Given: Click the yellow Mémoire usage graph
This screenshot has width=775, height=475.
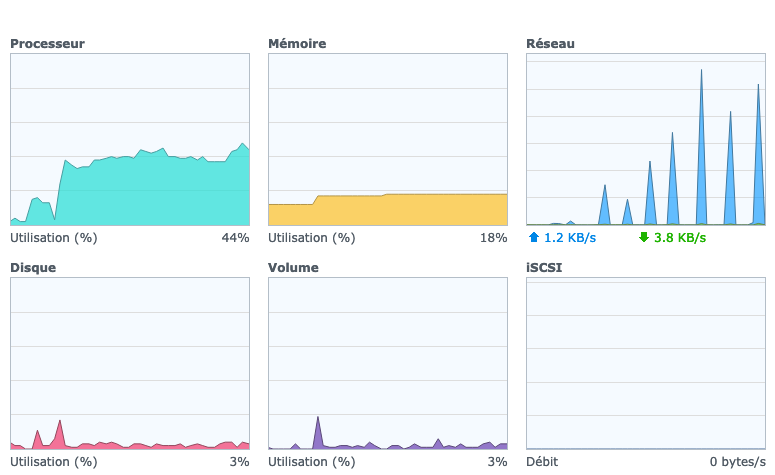Looking at the screenshot, I should [388, 139].
